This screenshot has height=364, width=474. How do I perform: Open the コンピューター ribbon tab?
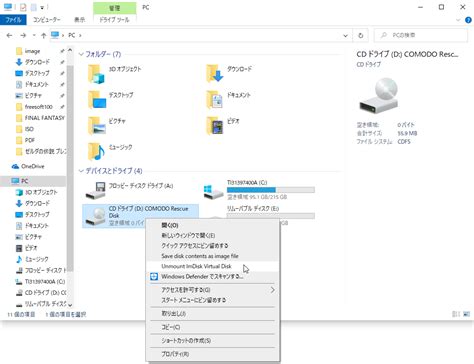click(x=47, y=20)
